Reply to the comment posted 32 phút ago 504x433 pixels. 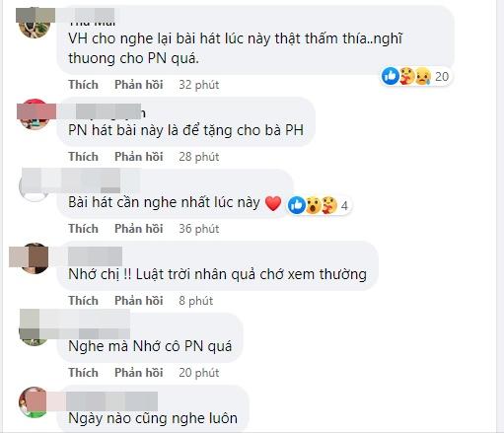[x=139, y=85]
